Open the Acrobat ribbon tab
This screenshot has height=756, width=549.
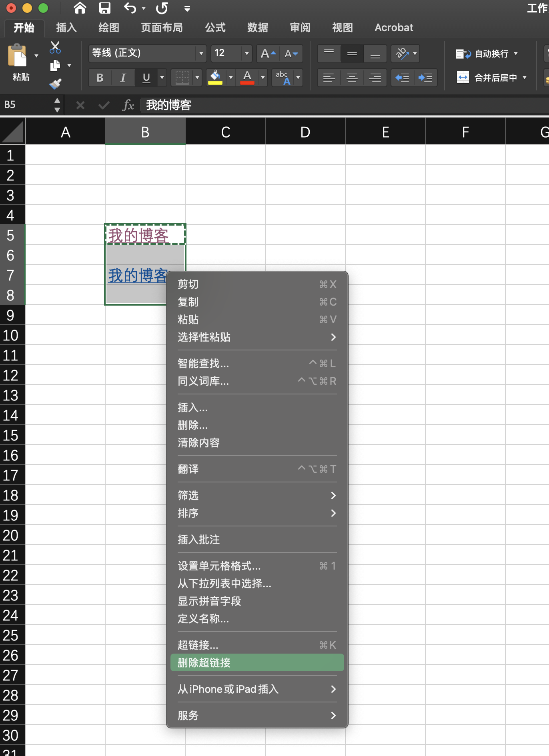394,28
